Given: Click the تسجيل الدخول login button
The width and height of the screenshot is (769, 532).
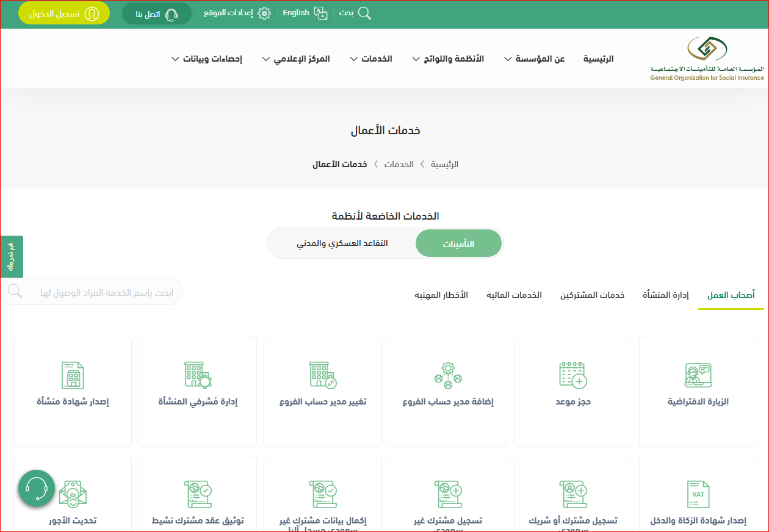Looking at the screenshot, I should [64, 13].
